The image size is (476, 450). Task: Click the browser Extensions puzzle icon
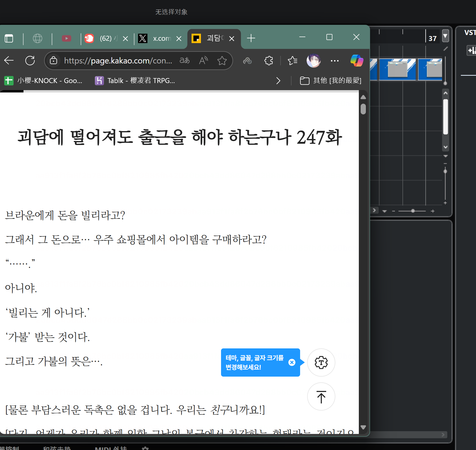(269, 61)
